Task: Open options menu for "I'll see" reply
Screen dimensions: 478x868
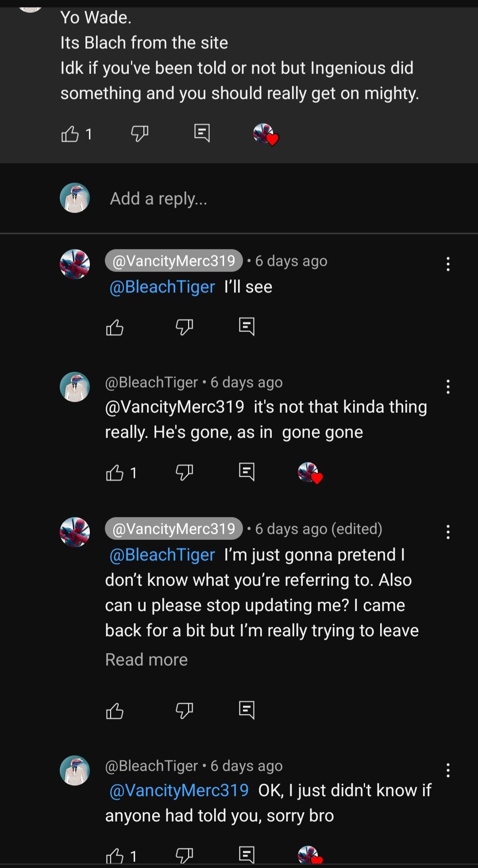Action: tap(448, 264)
